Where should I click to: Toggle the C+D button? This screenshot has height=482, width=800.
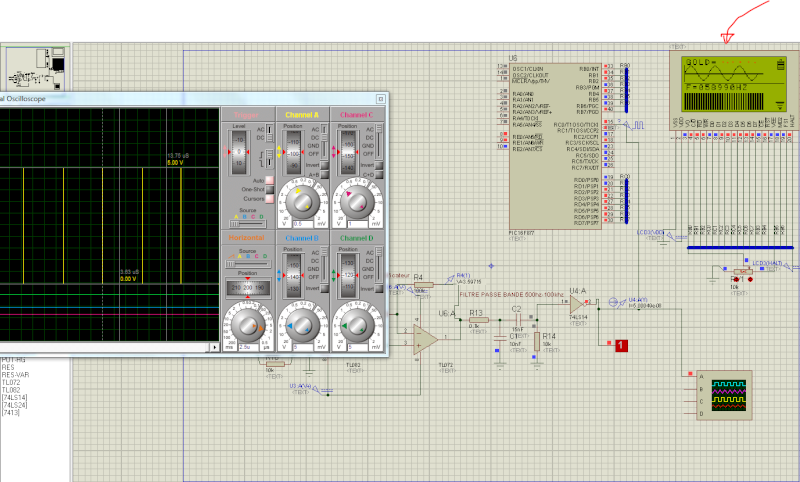[x=379, y=174]
